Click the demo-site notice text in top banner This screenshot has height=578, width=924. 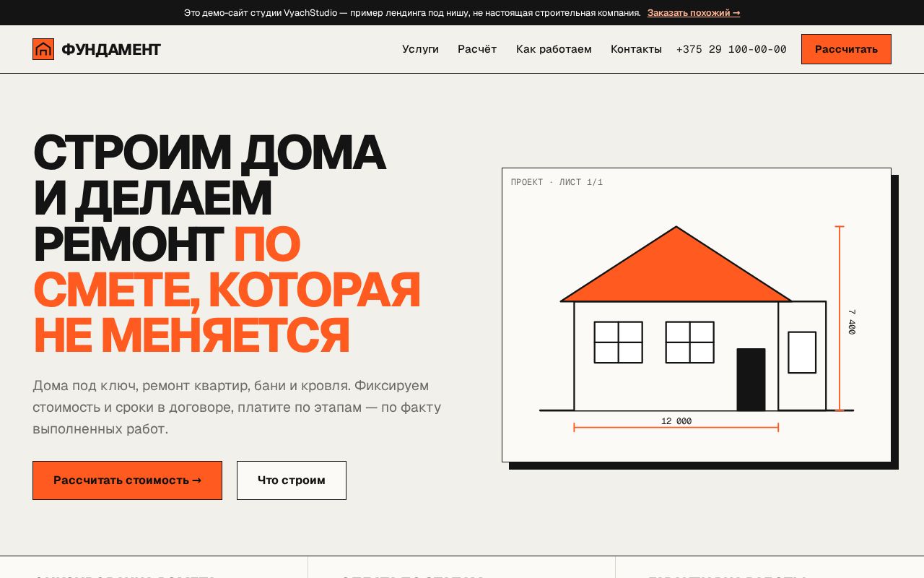tap(412, 12)
